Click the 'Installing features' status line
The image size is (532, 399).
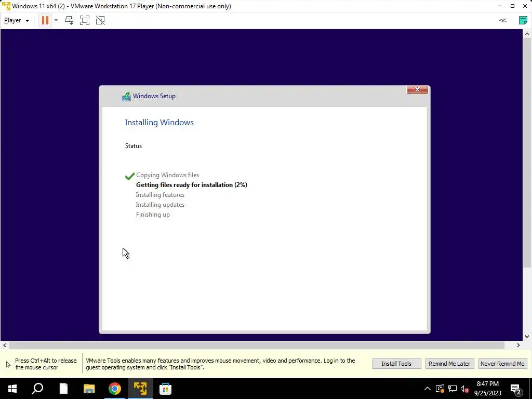(160, 195)
